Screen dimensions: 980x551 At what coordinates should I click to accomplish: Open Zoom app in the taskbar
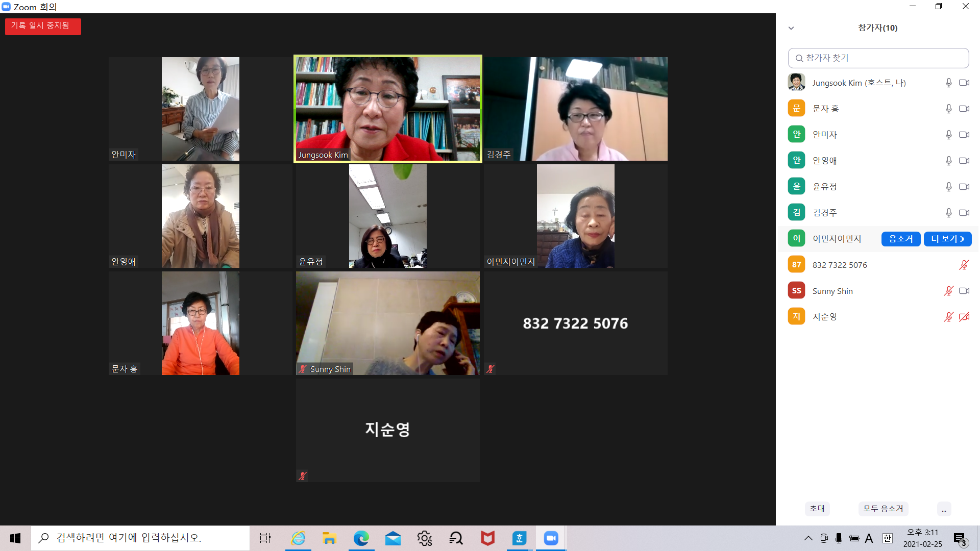tap(551, 538)
